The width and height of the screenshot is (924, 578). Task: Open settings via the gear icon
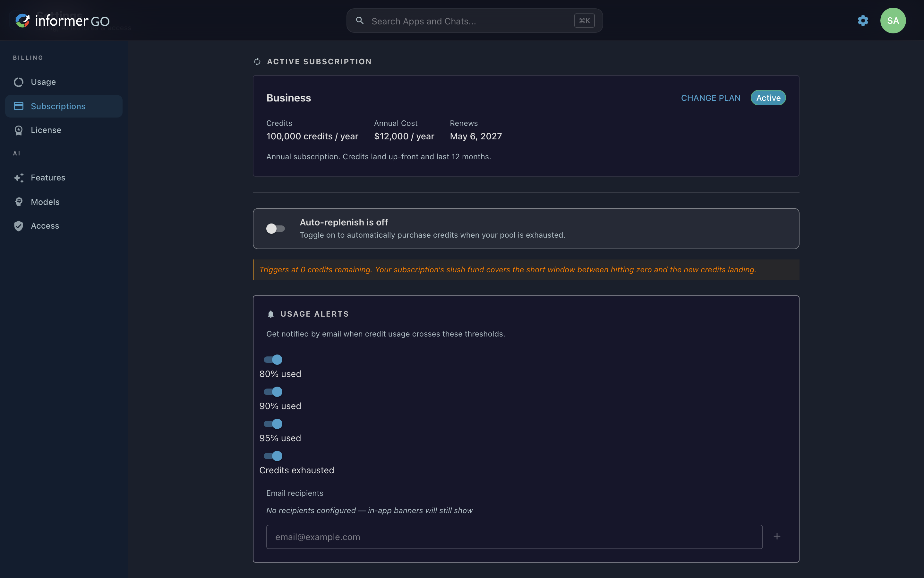(x=863, y=21)
